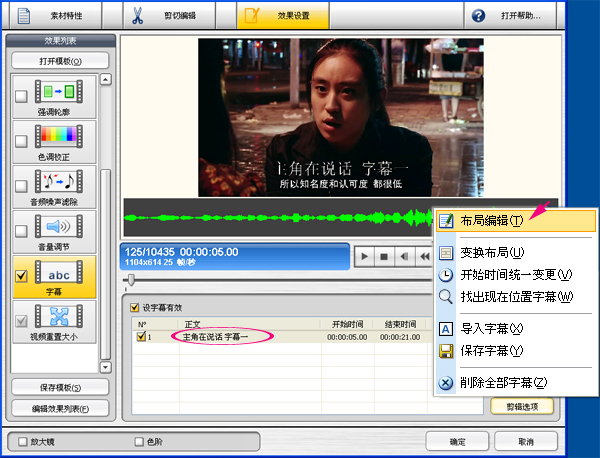600x458 pixels.
Task: Click the stop button
Action: coord(384,256)
